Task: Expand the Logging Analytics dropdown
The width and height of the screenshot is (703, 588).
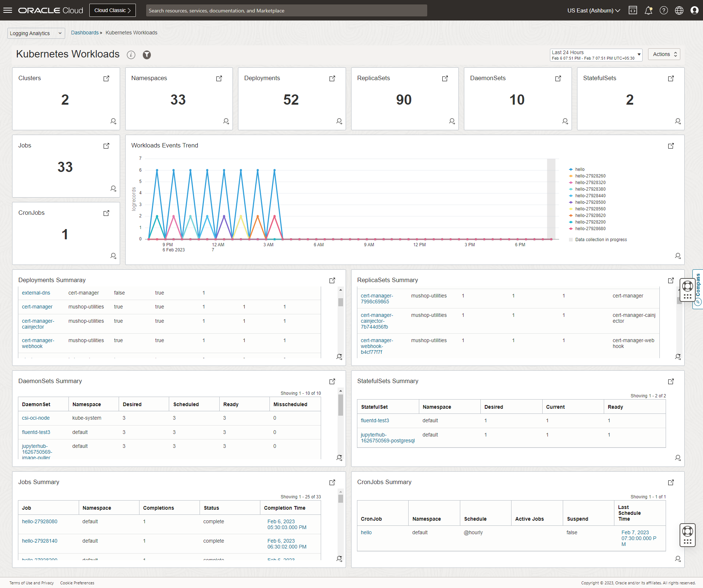Action: (x=36, y=33)
